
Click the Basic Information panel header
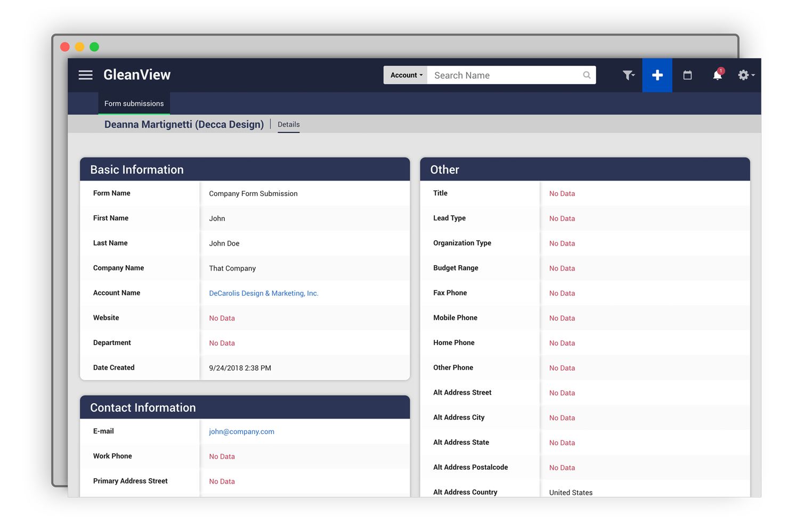tap(245, 169)
